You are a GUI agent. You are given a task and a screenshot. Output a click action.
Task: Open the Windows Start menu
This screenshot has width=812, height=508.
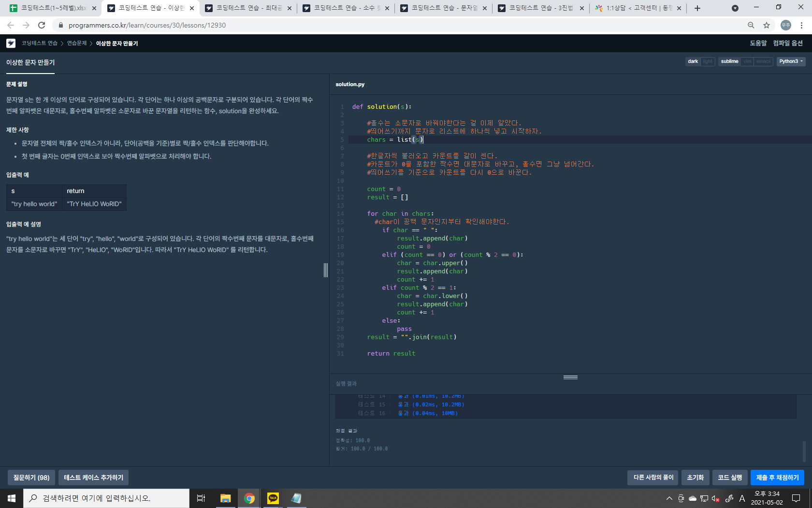pos(12,498)
